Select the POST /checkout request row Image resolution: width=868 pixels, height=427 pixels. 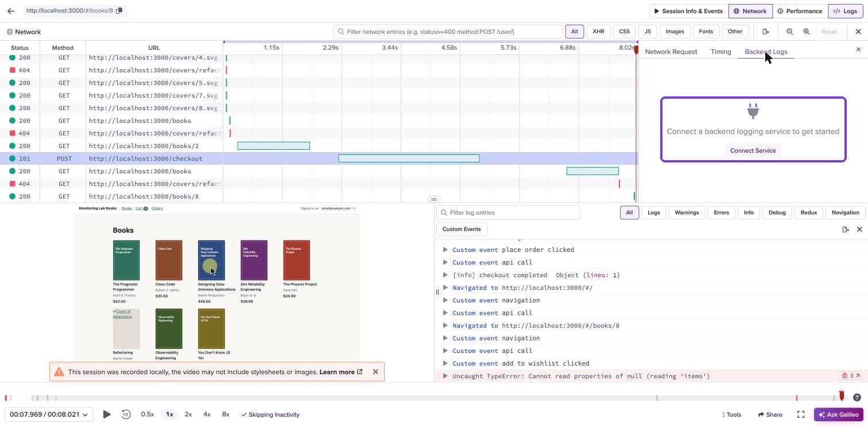319,158
